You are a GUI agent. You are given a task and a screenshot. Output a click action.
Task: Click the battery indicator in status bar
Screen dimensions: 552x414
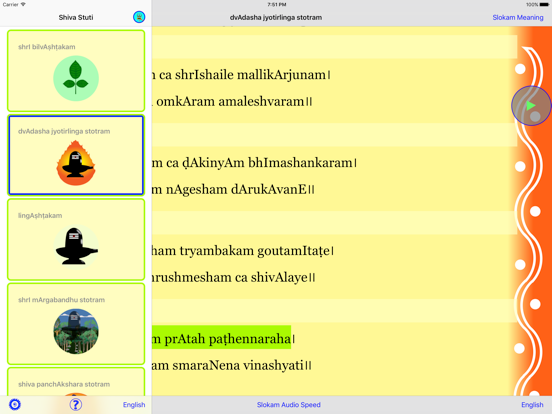544,5
